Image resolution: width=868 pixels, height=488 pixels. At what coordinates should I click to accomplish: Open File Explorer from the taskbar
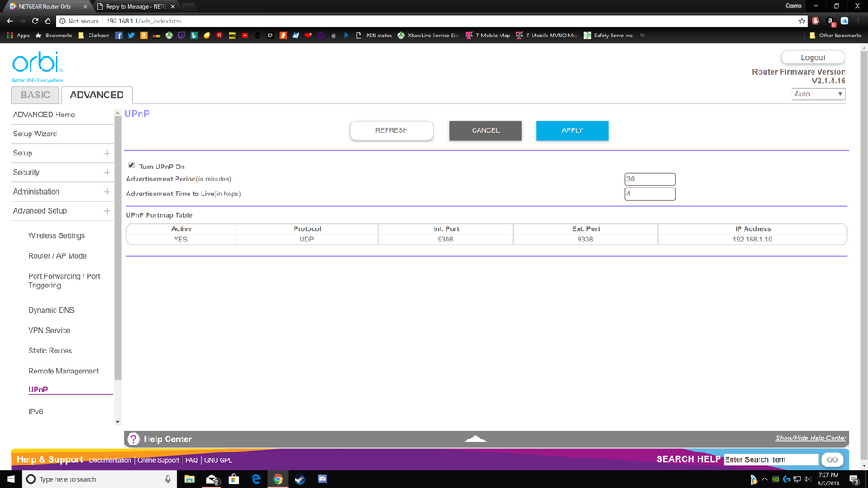(x=189, y=479)
